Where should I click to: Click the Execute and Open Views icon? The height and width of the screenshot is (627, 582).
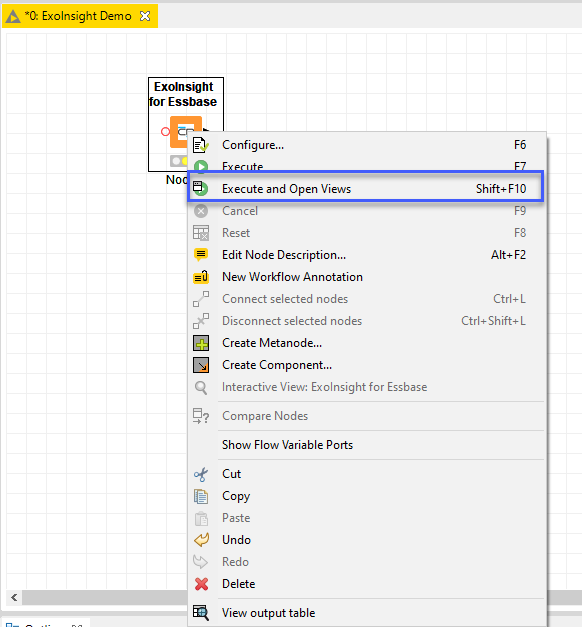pos(200,188)
